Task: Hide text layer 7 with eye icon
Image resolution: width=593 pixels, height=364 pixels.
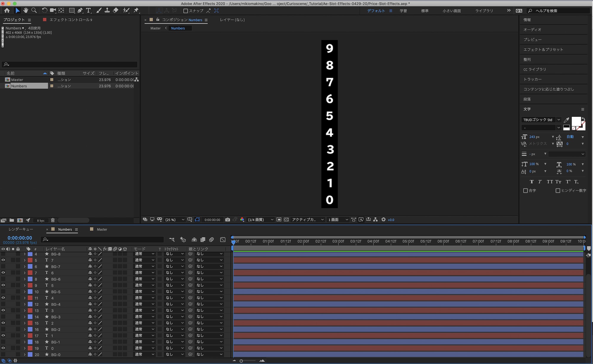Action: point(3,260)
